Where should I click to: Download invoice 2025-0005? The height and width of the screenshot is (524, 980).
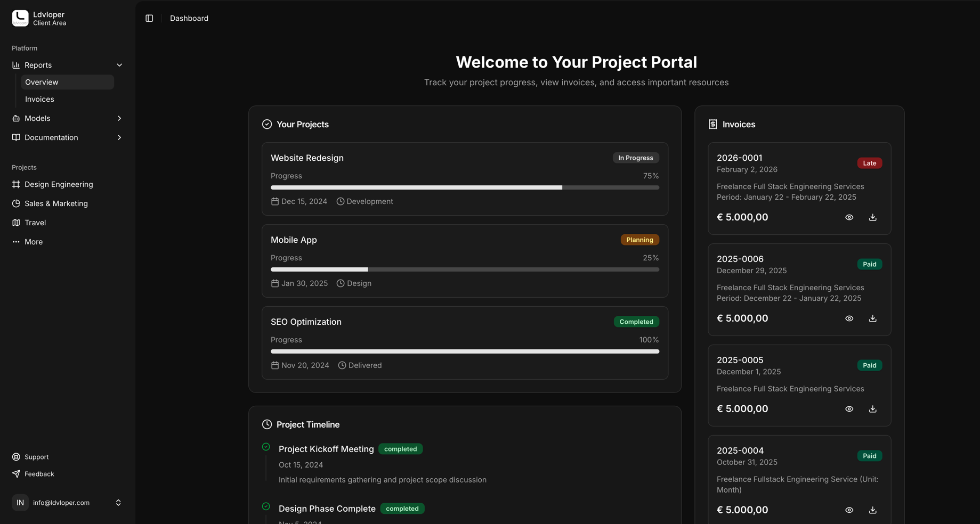(872, 409)
